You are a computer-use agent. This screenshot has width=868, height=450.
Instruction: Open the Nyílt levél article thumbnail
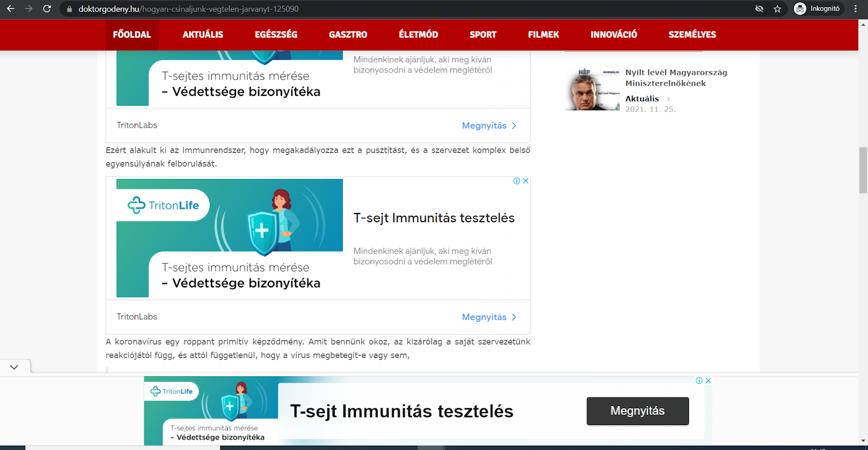(x=592, y=90)
